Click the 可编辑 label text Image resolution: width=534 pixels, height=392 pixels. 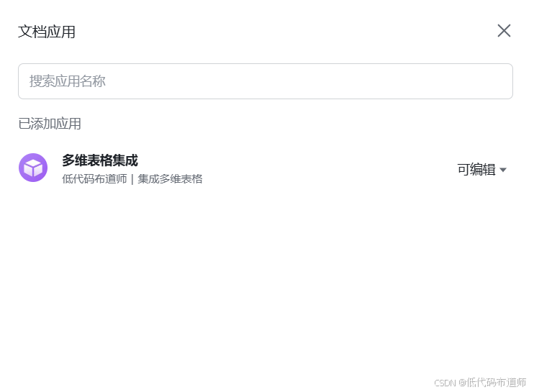[x=476, y=170]
